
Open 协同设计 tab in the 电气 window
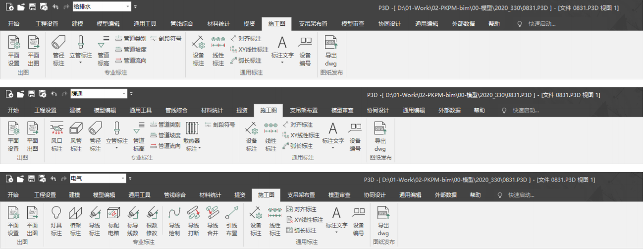375,195
